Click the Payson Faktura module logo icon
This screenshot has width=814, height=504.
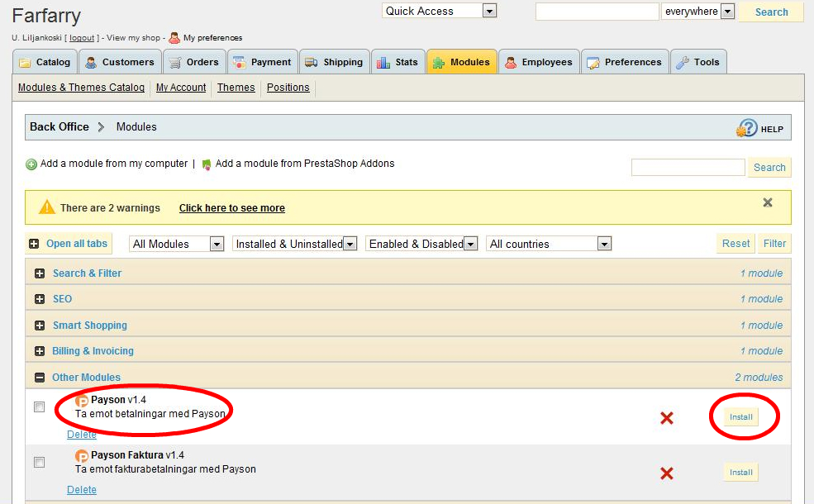click(x=82, y=456)
